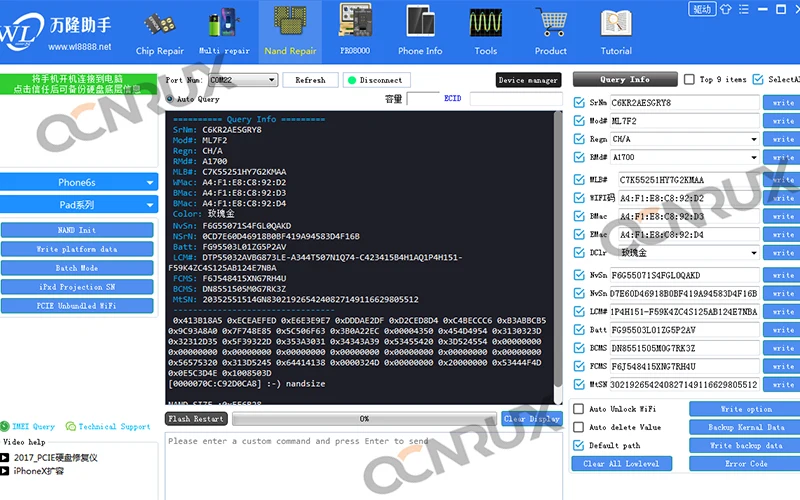Open the Regn CH/A dropdown

click(x=685, y=139)
